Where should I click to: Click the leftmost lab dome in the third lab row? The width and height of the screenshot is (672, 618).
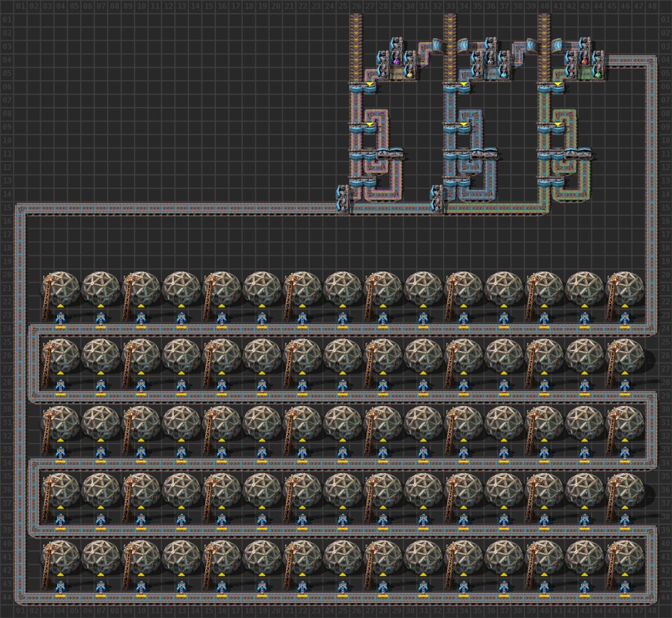[x=60, y=422]
